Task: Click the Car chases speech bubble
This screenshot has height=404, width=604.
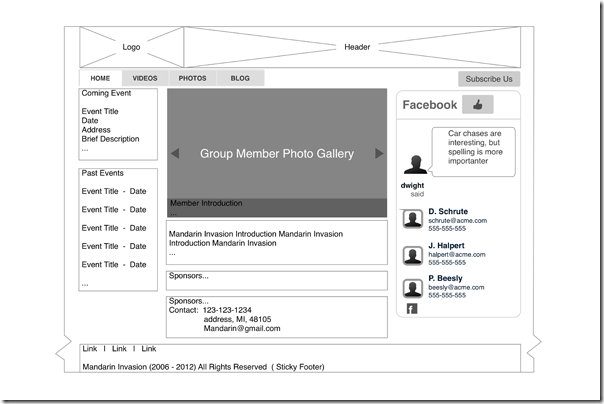Action: click(x=474, y=152)
